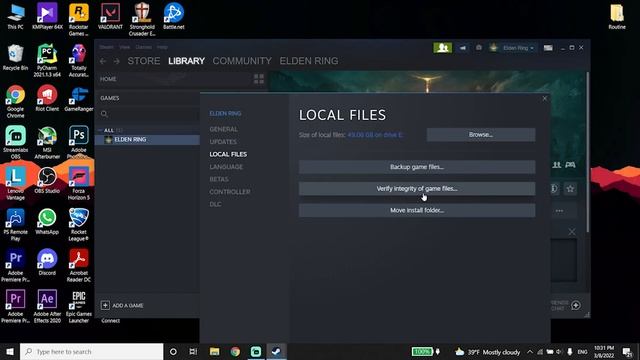Screen dimensions: 640x360
Task: Open Steam announcements megaphone icon
Action: (x=463, y=48)
